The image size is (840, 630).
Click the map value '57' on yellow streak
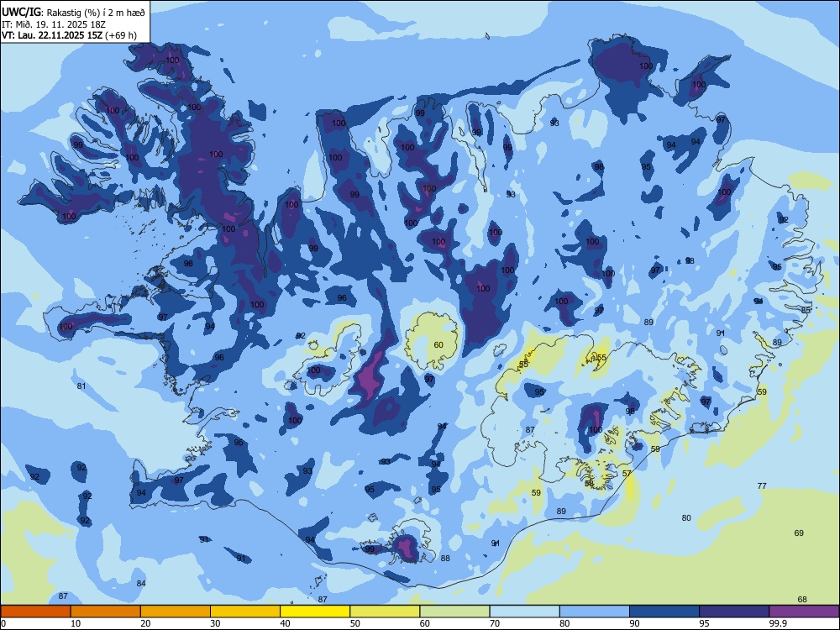click(627, 474)
